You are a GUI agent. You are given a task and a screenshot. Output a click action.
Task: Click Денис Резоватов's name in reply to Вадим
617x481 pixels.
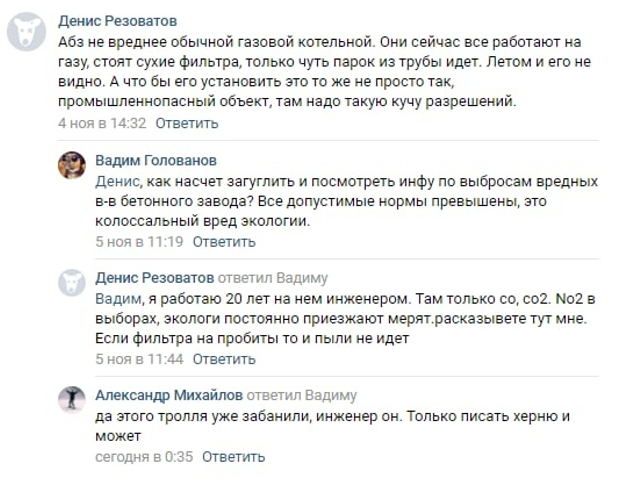click(155, 278)
